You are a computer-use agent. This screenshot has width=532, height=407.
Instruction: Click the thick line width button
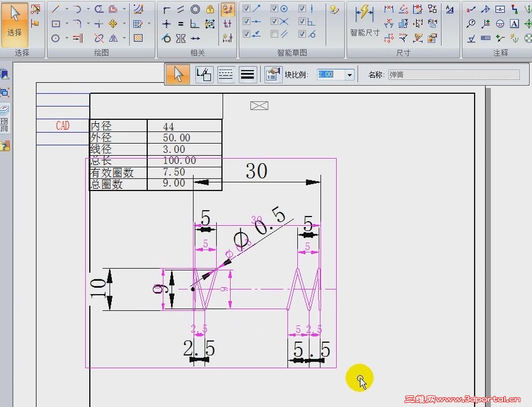click(247, 74)
